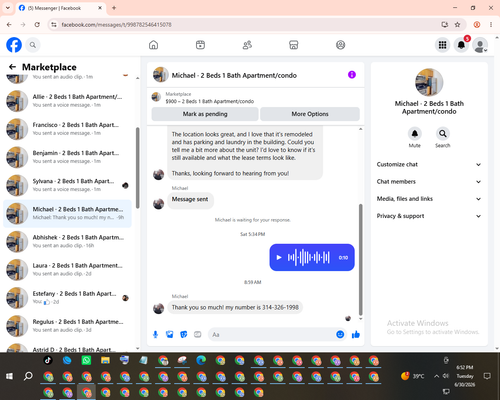Open Allie's apartment conversation

point(67,101)
